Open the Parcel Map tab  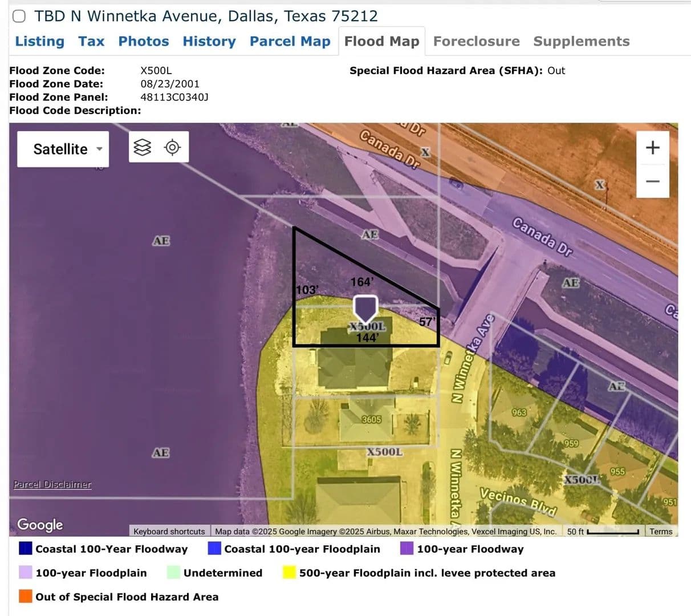(290, 41)
